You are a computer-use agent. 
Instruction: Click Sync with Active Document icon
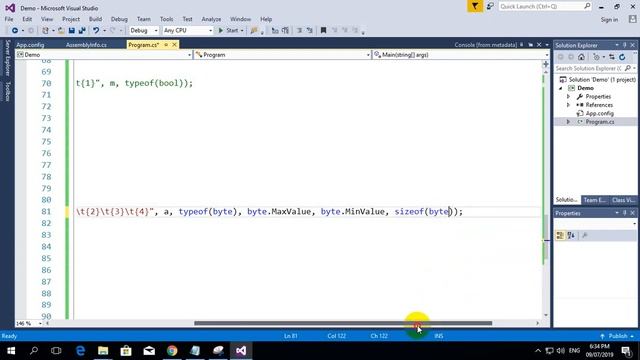click(611, 57)
